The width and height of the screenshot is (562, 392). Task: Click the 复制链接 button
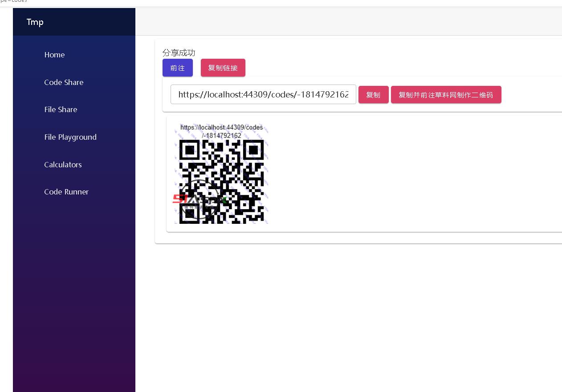(x=223, y=68)
